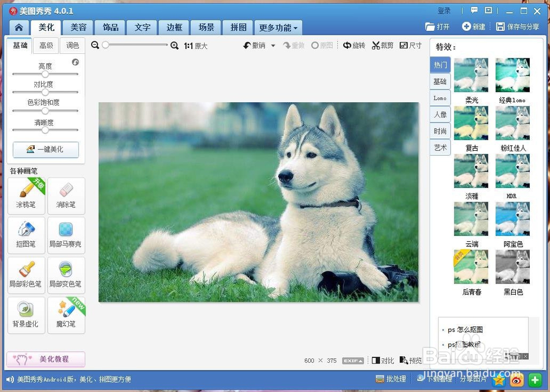Viewport: 550px width, 392px height.
Task: Select the 涂鸦笔 doodle brush tool
Action: point(26,196)
